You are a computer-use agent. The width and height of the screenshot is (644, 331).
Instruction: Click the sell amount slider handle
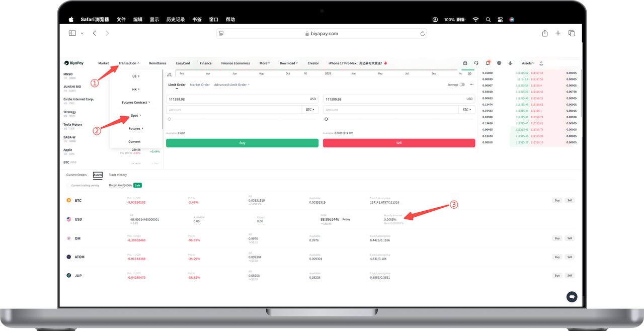326,119
